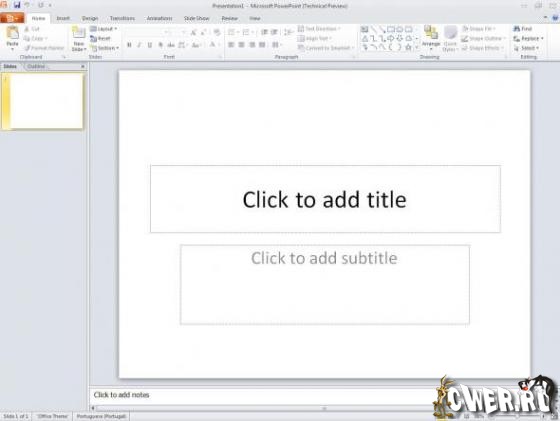Image resolution: width=560 pixels, height=421 pixels.
Task: Expand the Section dropdown
Action: [x=105, y=48]
